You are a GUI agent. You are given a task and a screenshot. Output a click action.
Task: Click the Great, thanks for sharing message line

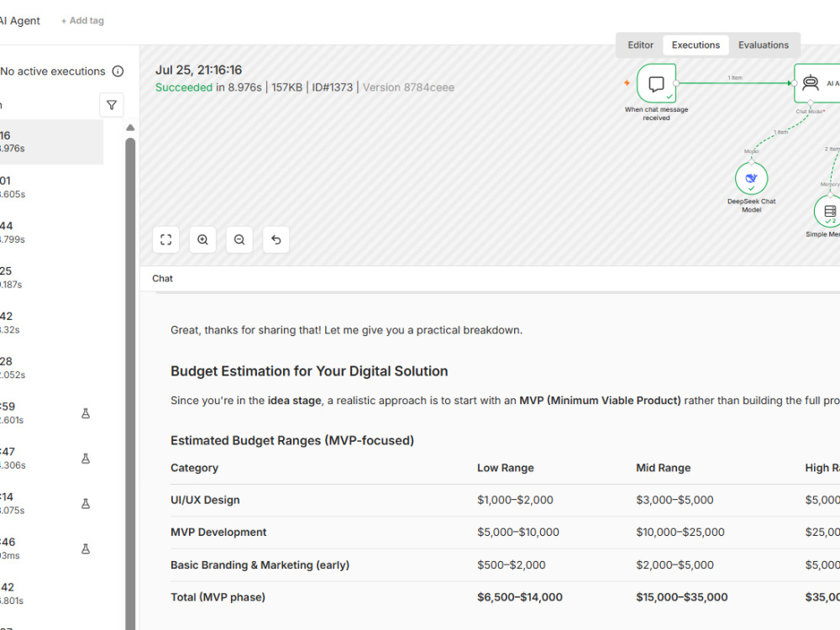click(346, 330)
